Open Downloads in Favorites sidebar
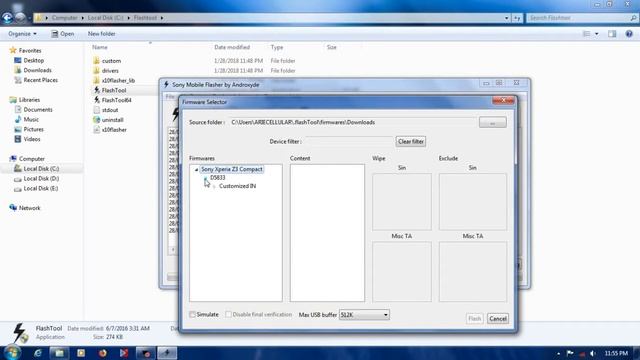This screenshot has width=640, height=360. (x=37, y=70)
